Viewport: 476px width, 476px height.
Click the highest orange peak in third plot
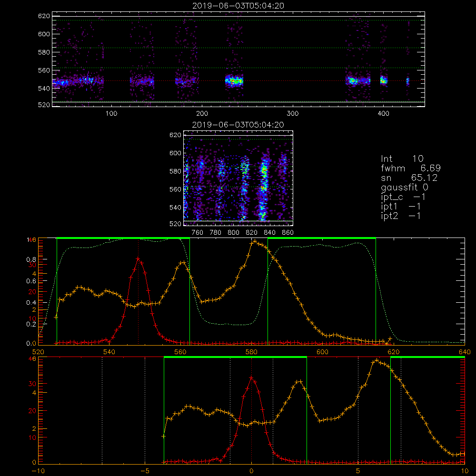point(254,242)
